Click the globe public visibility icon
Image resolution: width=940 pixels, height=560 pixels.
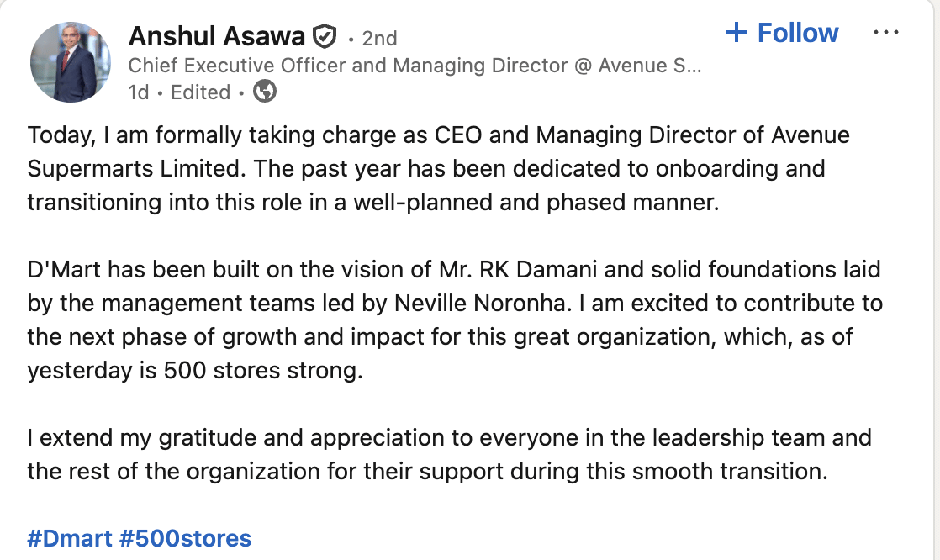[x=265, y=92]
